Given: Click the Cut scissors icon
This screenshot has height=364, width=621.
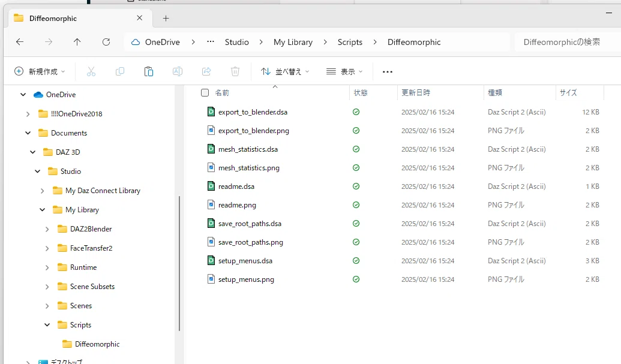Looking at the screenshot, I should click(91, 71).
